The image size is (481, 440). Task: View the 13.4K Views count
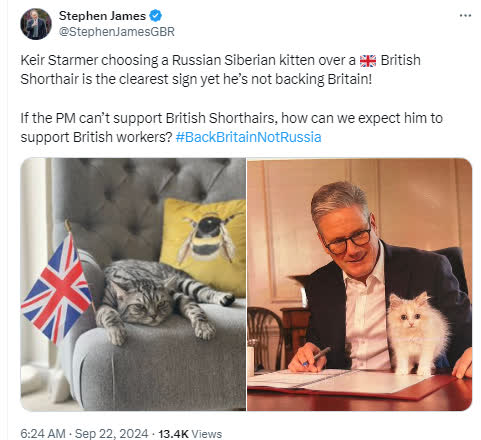[x=190, y=433]
